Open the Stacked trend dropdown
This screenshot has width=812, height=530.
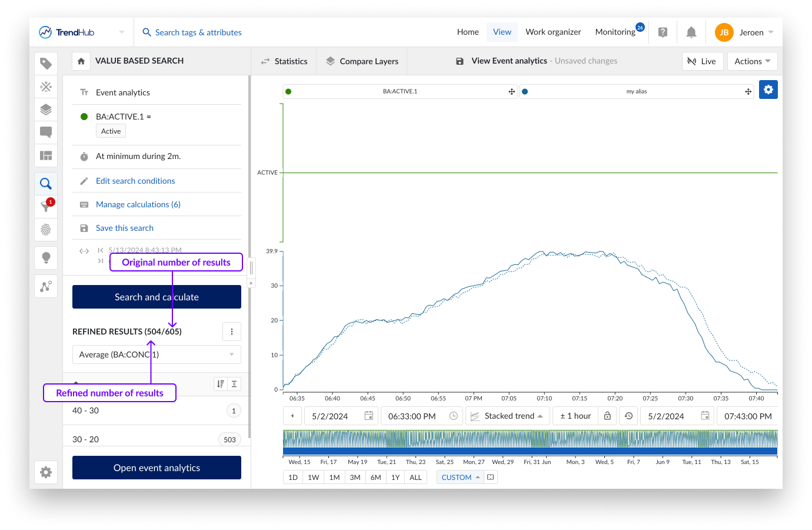coord(507,416)
